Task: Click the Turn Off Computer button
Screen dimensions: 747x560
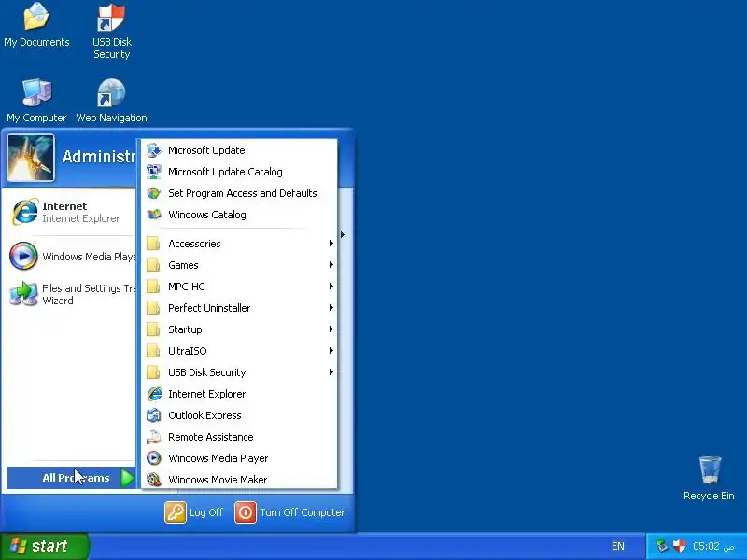Action: [x=289, y=512]
